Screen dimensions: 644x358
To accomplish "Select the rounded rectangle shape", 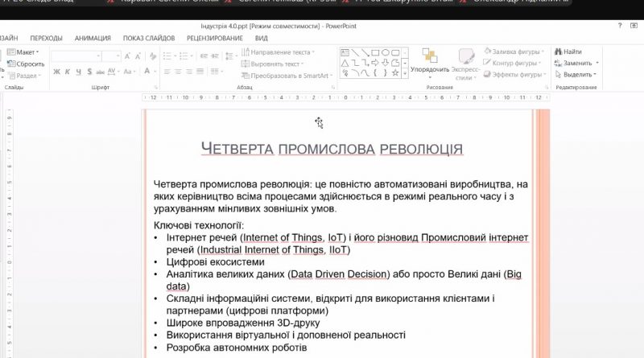I will tap(395, 52).
